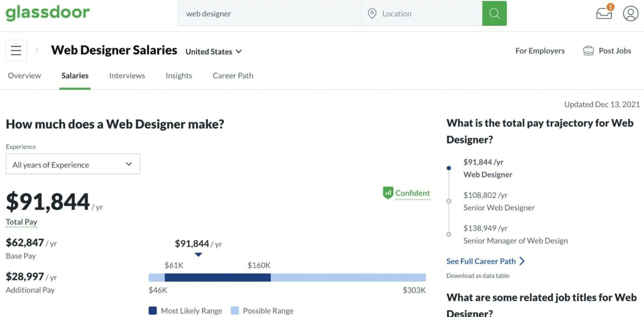Screen dimensions: 644x317
Task: Click Download as data table
Action: [478, 275]
